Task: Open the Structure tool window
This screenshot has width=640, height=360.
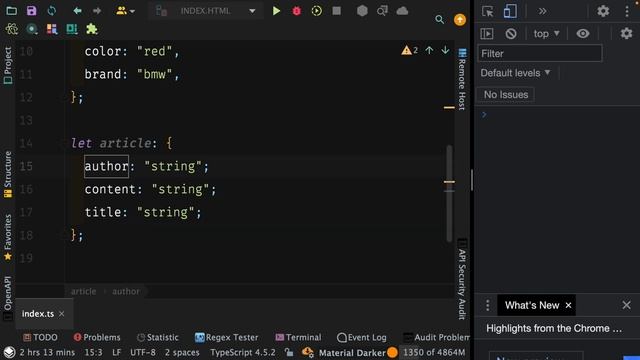Action: (8, 174)
